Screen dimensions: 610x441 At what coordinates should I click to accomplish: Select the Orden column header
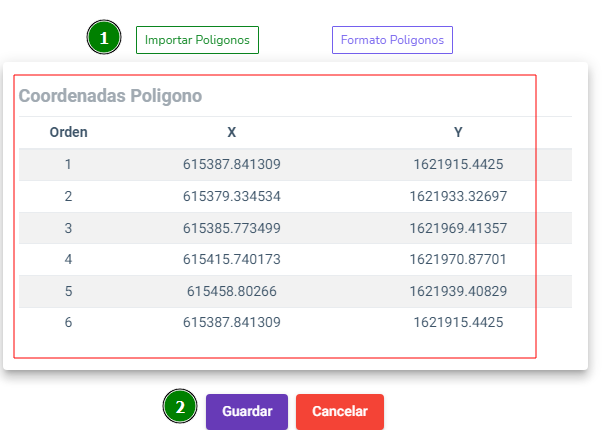pos(68,132)
